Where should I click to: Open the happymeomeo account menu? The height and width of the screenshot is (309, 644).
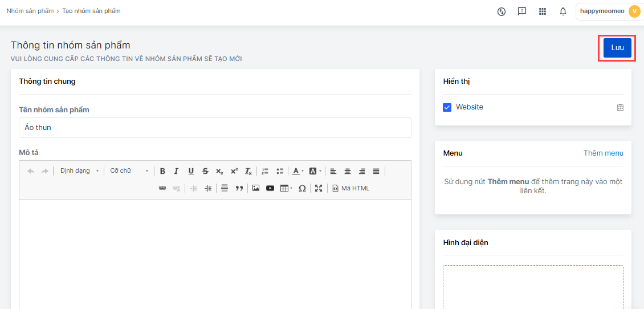click(610, 11)
